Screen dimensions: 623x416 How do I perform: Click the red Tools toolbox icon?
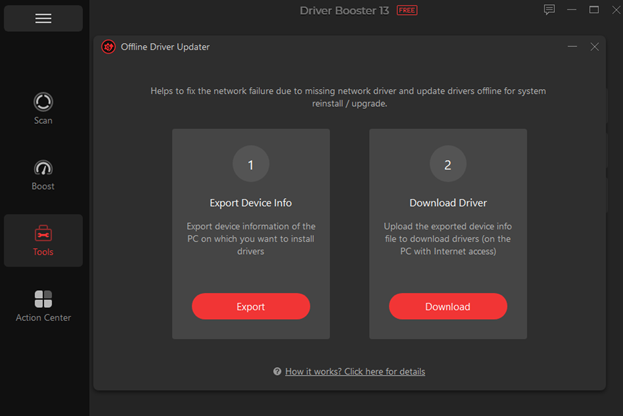click(43, 234)
